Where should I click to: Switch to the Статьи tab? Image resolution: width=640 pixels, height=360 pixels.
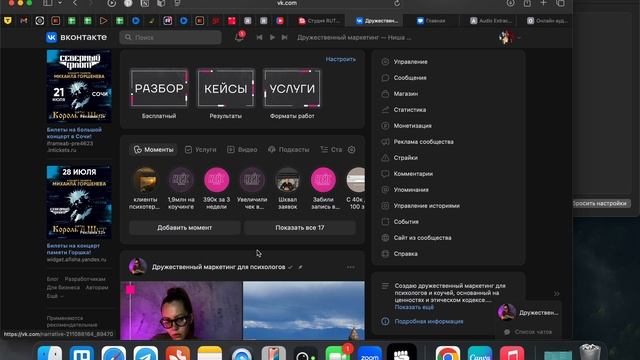[x=331, y=150]
